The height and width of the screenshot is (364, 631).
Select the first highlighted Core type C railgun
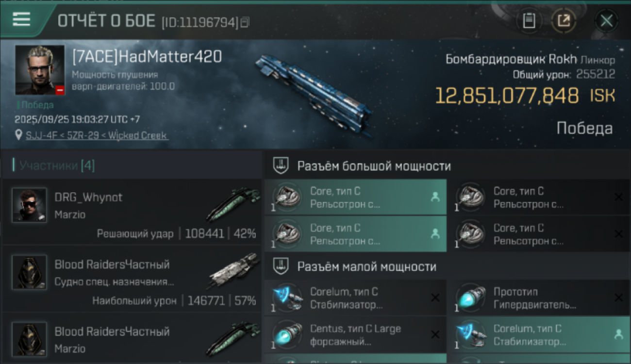point(355,197)
